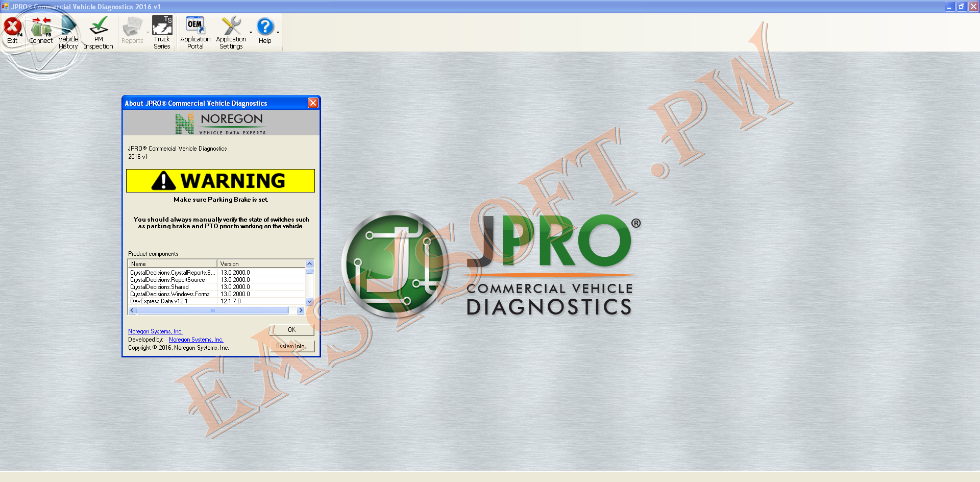This screenshot has height=482, width=980.
Task: Open Vehicle History from the toolbar
Action: click(68, 32)
